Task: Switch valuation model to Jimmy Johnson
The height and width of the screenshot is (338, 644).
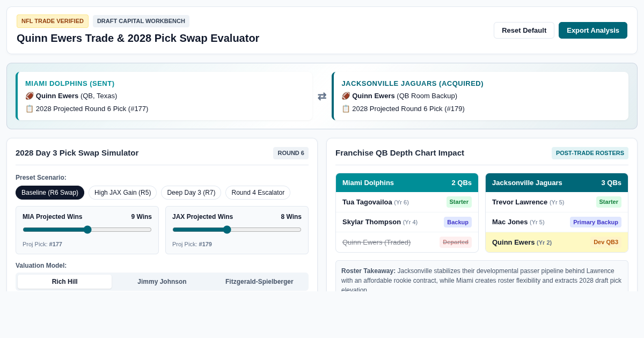Action: (162, 282)
